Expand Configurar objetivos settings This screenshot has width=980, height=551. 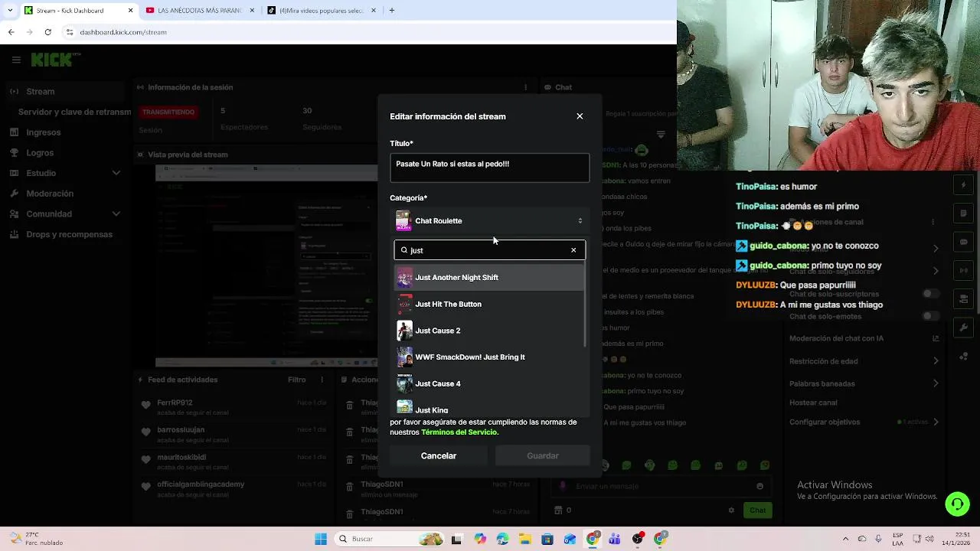(936, 422)
